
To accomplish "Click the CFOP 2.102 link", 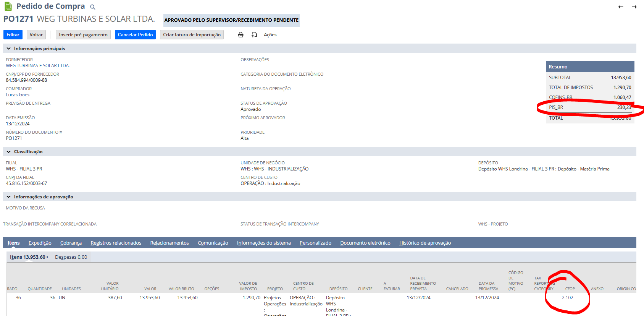I will point(567,298).
